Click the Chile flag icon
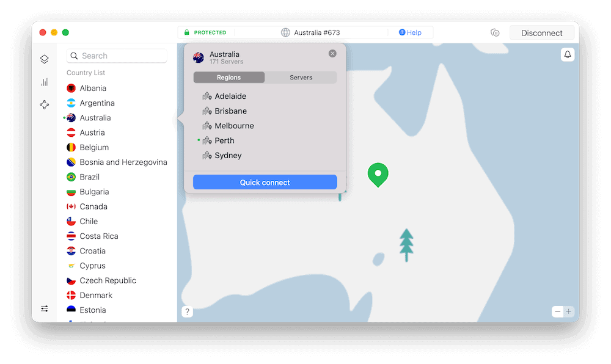Viewport: 611px width, 364px height. point(71,222)
